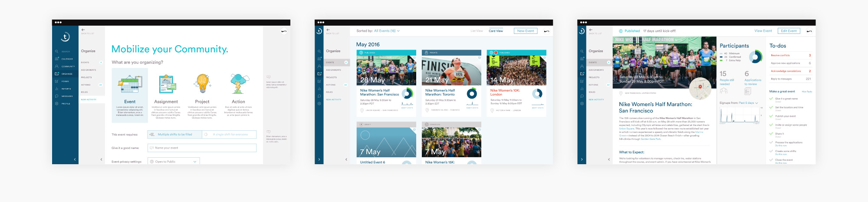
Task: Go back to list in the left window
Action: tap(87, 31)
